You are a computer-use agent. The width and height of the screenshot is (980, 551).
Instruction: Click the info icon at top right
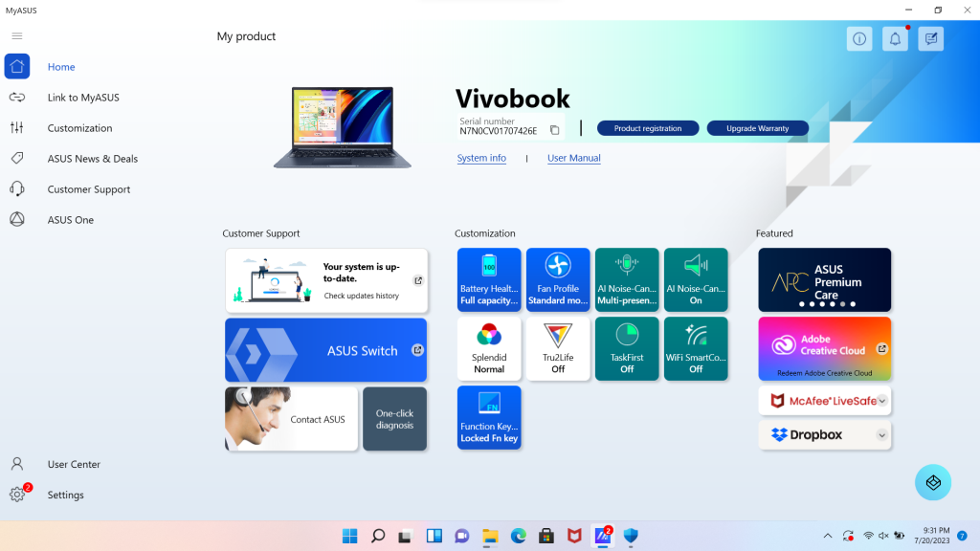click(x=859, y=38)
